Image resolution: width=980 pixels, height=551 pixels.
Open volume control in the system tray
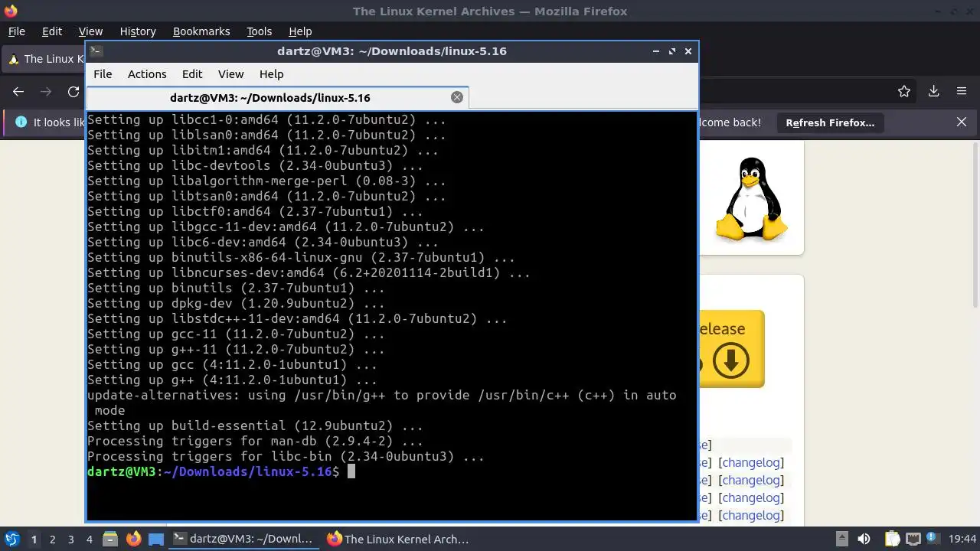coord(864,539)
